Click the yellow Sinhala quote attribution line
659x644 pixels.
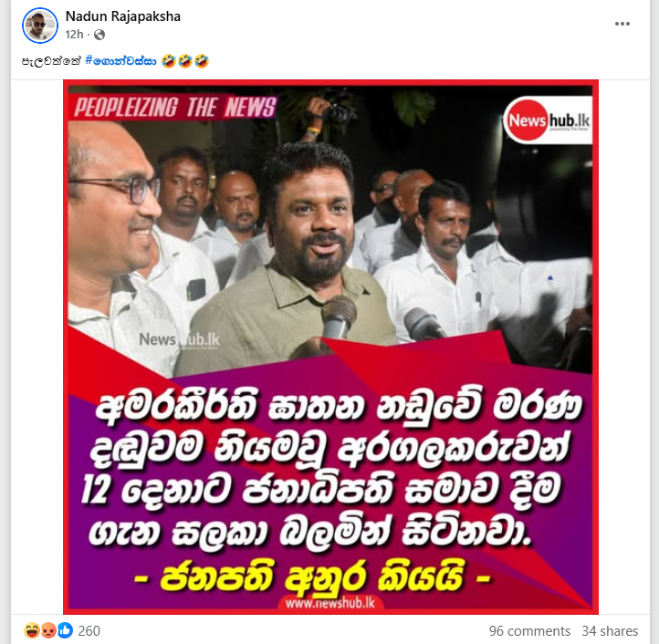click(x=312, y=577)
